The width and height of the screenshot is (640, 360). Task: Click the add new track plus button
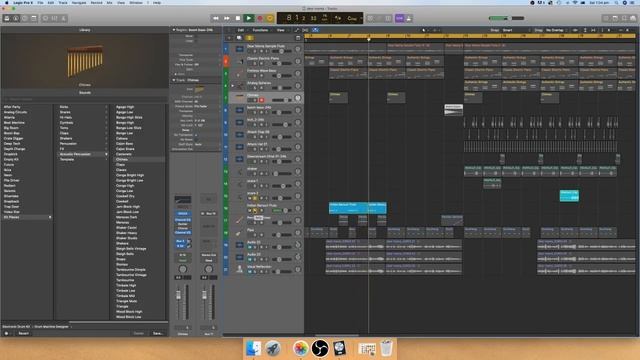(x=229, y=38)
